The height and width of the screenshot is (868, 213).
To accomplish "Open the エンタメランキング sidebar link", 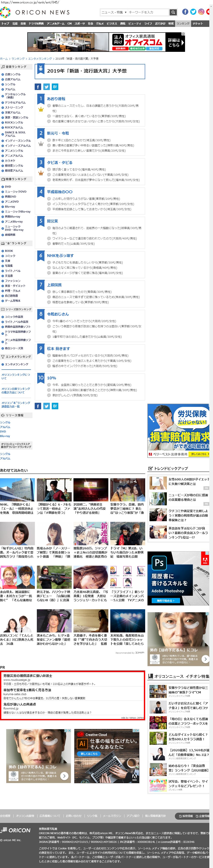I will [16, 364].
